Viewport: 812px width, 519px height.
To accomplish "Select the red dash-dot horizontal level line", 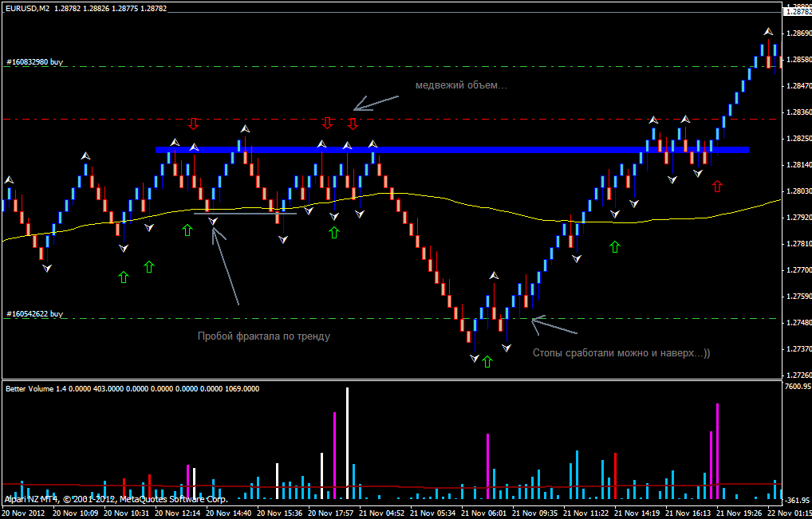I will click(389, 120).
